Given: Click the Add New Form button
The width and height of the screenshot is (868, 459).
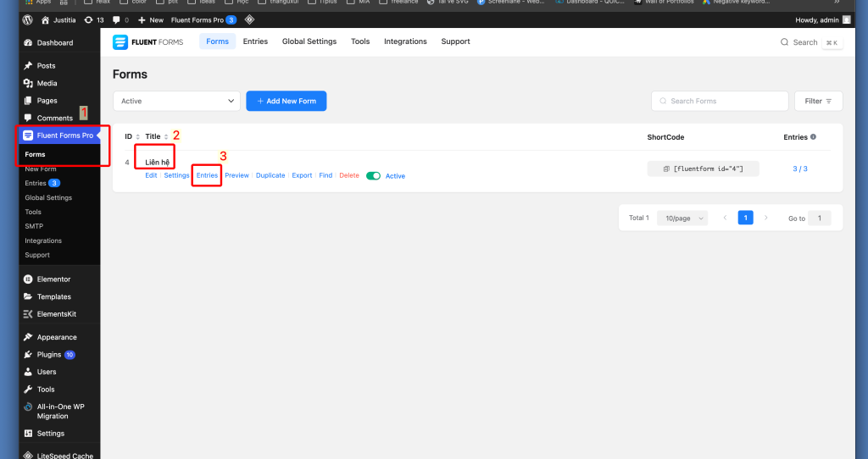Looking at the screenshot, I should (286, 101).
